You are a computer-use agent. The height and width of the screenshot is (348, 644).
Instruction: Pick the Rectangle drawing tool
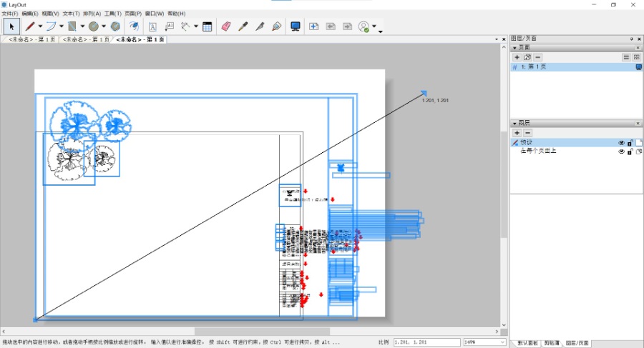pos(72,26)
